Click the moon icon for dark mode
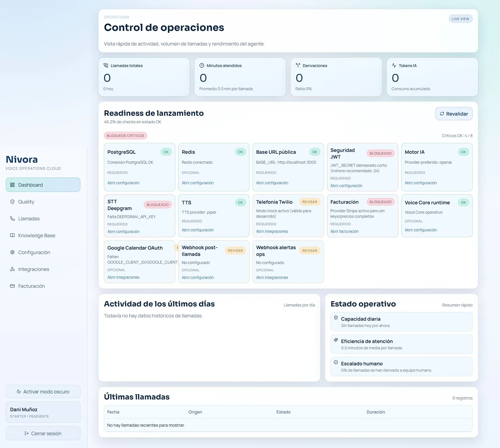Viewport: 500px width, 448px height. (x=19, y=391)
